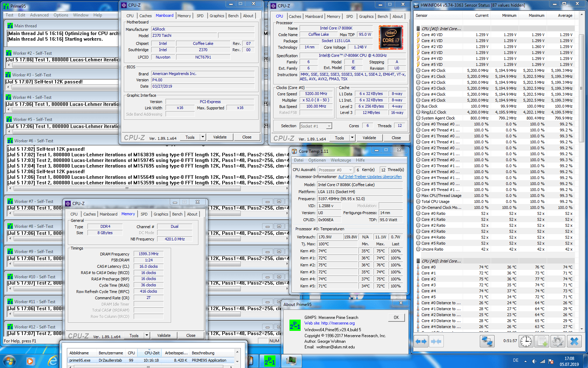The height and width of the screenshot is (368, 588).
Task: Click Validate in Mainboard CPU-Z window
Action: 220,137
